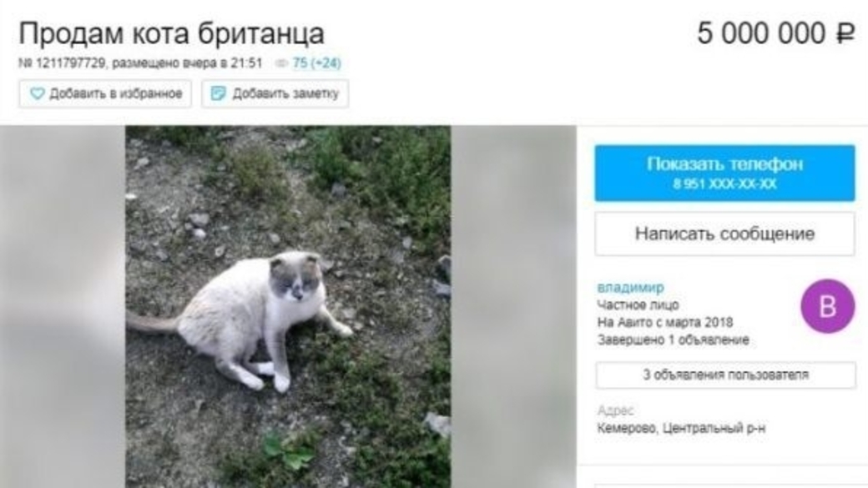Open Написать сообщение to message seller
Image resolution: width=868 pixels, height=488 pixels.
724,234
